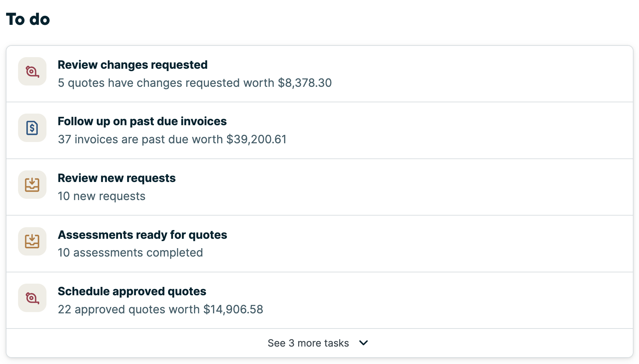Open Follow up on past due invoices
Viewport: 639px width, 364px height.
coord(142,121)
